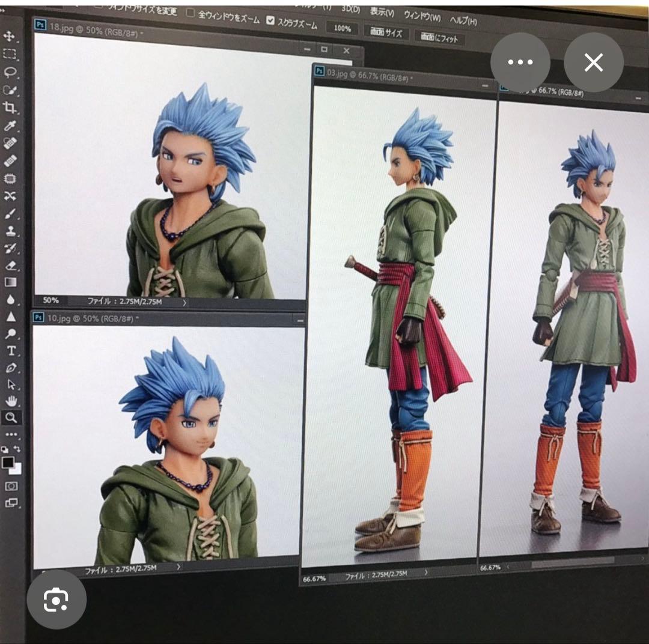Toggle Quick Mask mode icon
The image size is (649, 644).
coord(11,486)
